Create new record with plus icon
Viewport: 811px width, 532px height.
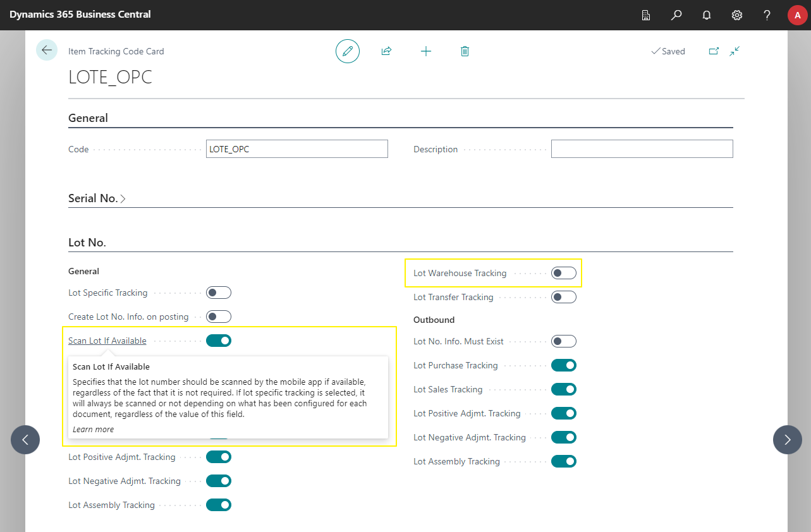tap(426, 51)
